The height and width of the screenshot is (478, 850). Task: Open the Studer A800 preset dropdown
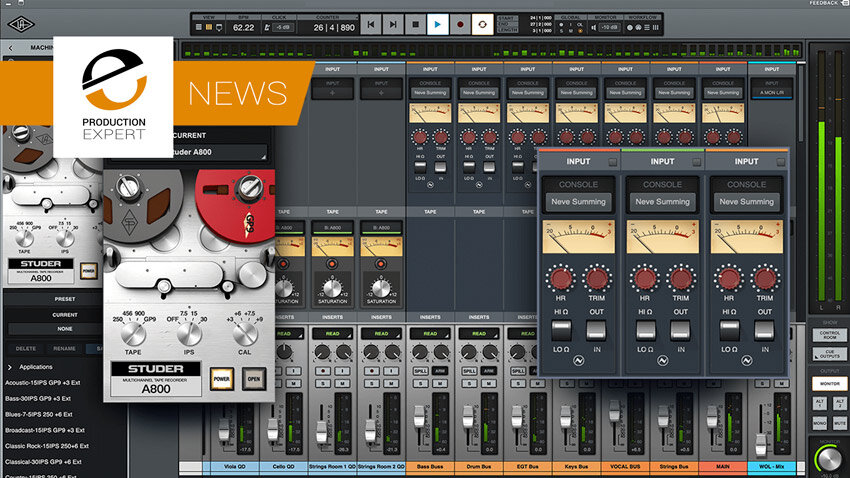pyautogui.click(x=217, y=152)
